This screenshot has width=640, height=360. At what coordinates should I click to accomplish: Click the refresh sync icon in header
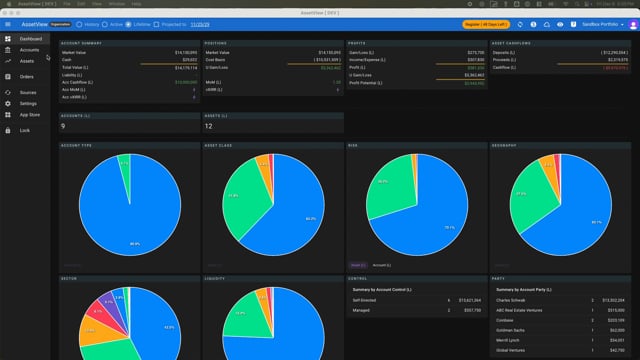(x=520, y=24)
